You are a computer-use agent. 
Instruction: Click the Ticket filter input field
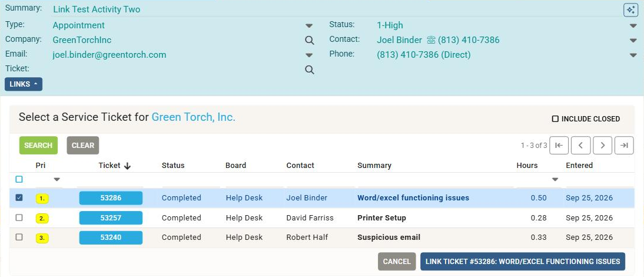click(110, 180)
